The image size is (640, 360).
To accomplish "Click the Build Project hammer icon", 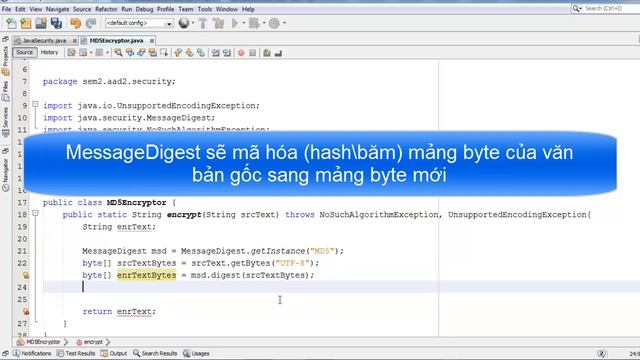I will tap(203, 23).
